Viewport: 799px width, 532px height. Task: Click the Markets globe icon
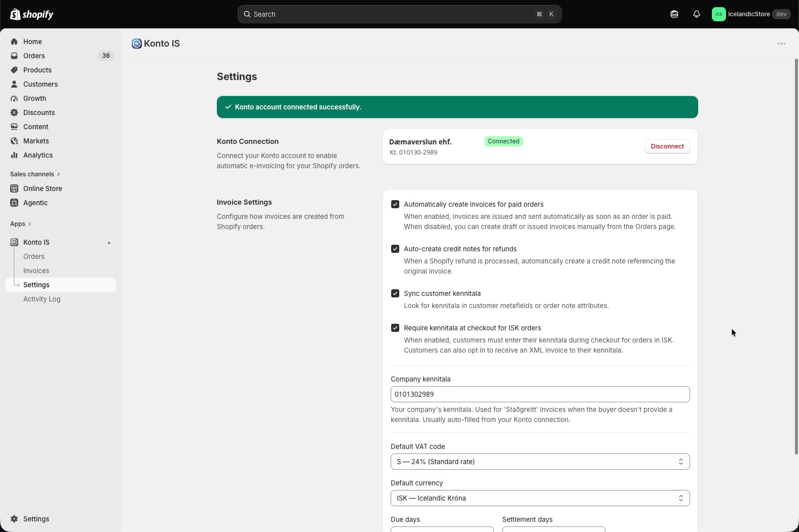click(14, 141)
